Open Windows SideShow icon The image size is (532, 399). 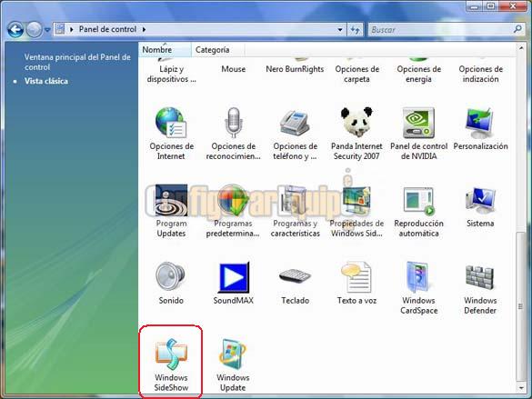click(171, 354)
